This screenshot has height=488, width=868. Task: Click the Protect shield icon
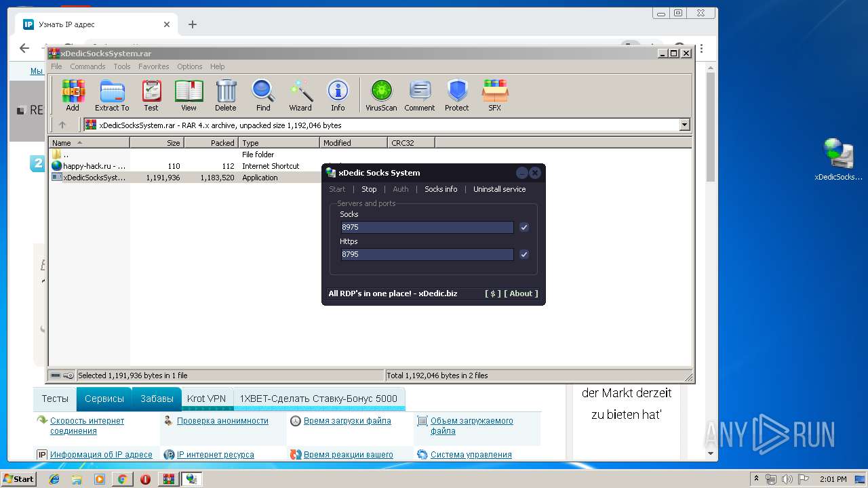457,95
